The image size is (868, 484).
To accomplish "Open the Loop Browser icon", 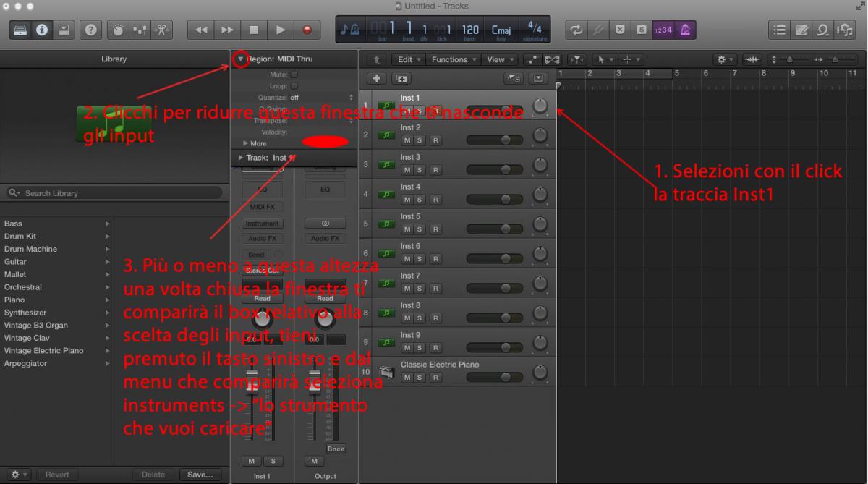I will 823,30.
